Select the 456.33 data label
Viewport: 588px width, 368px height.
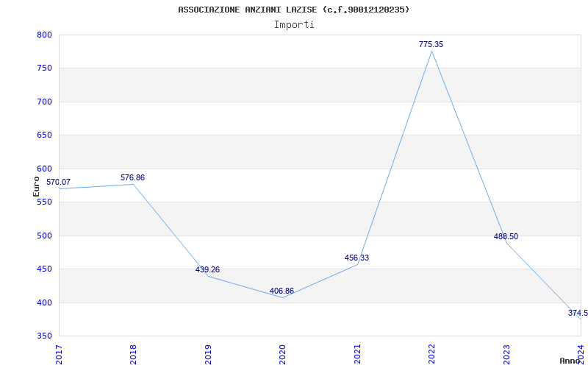point(356,258)
